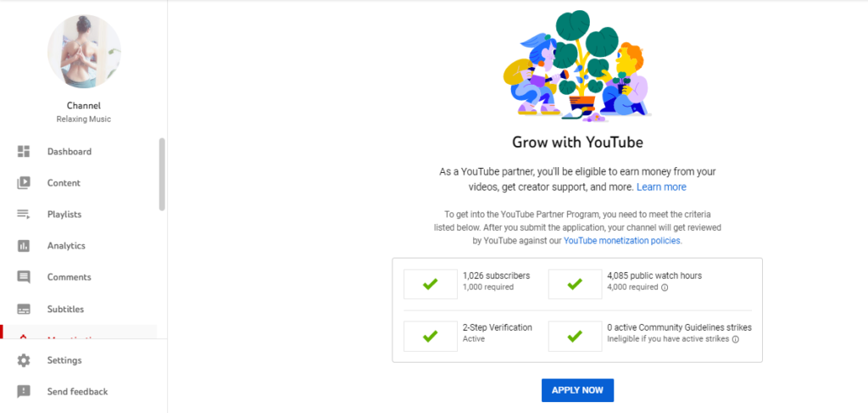Open the Analytics menu item
This screenshot has width=868, height=413.
point(66,246)
